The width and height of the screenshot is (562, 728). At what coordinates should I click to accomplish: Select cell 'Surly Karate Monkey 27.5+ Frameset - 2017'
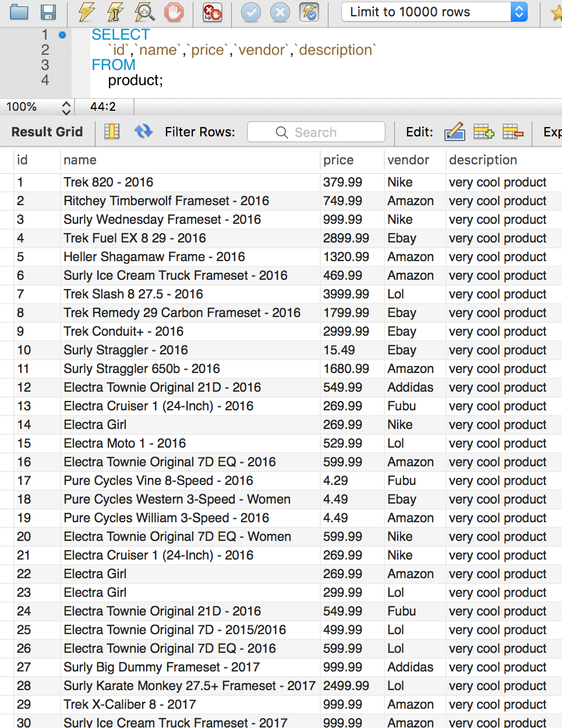[190, 685]
